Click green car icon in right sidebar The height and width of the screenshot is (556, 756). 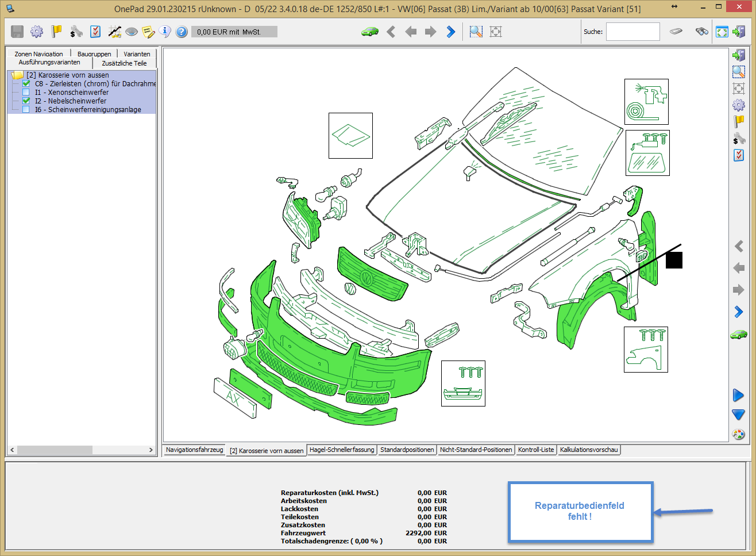point(739,334)
